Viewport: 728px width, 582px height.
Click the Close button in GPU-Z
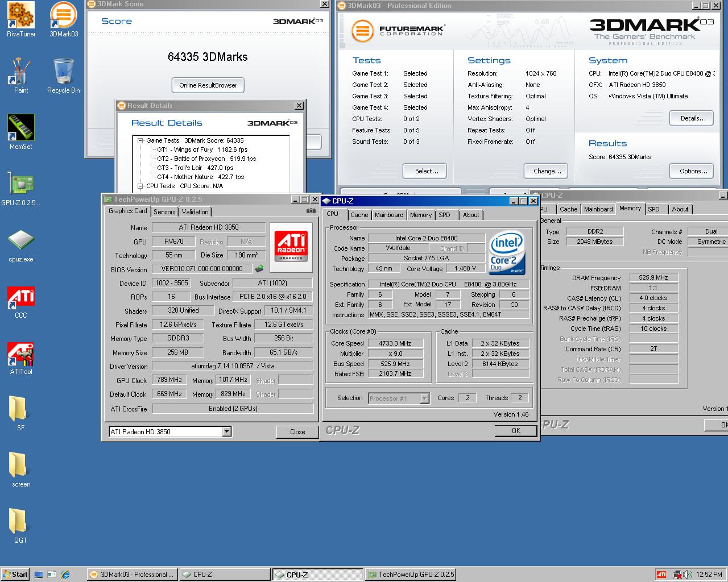[x=297, y=432]
